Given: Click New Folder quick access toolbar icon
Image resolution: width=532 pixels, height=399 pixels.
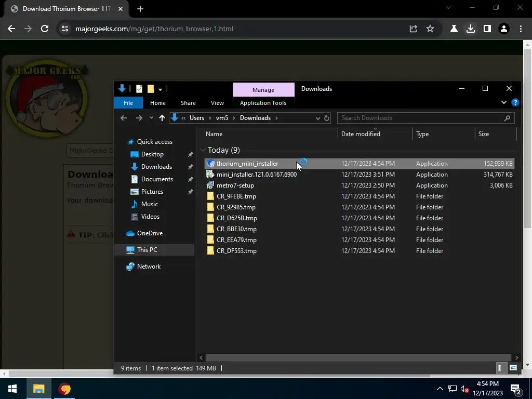Looking at the screenshot, I should [x=151, y=89].
